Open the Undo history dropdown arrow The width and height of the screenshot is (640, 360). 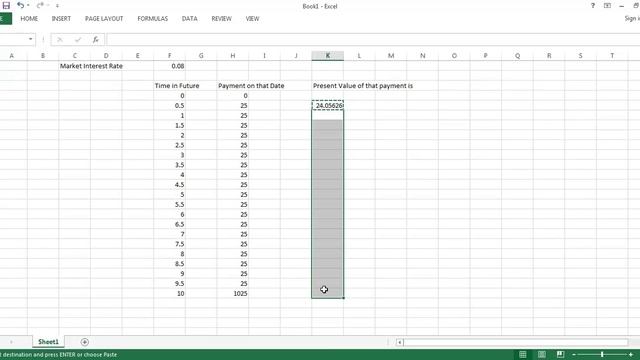point(28,5)
